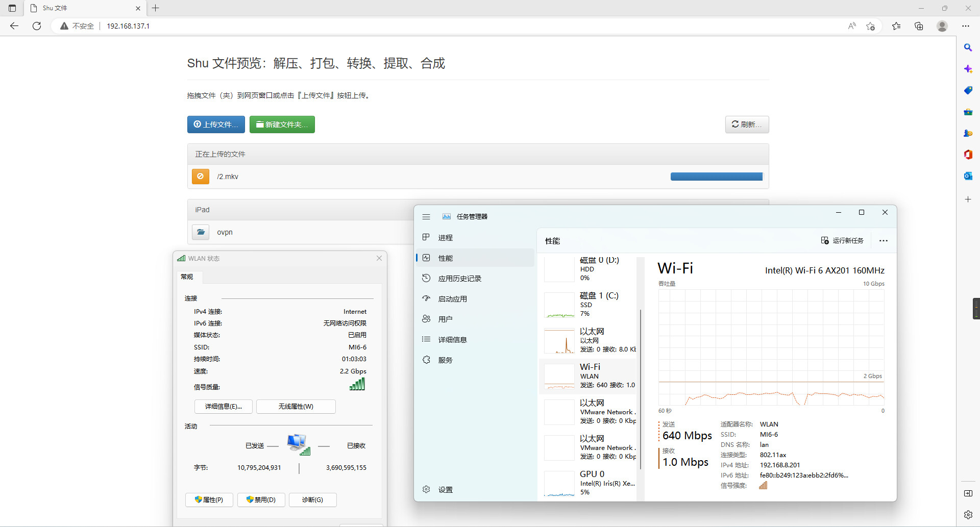Open sidebar settings gear icon

968,515
